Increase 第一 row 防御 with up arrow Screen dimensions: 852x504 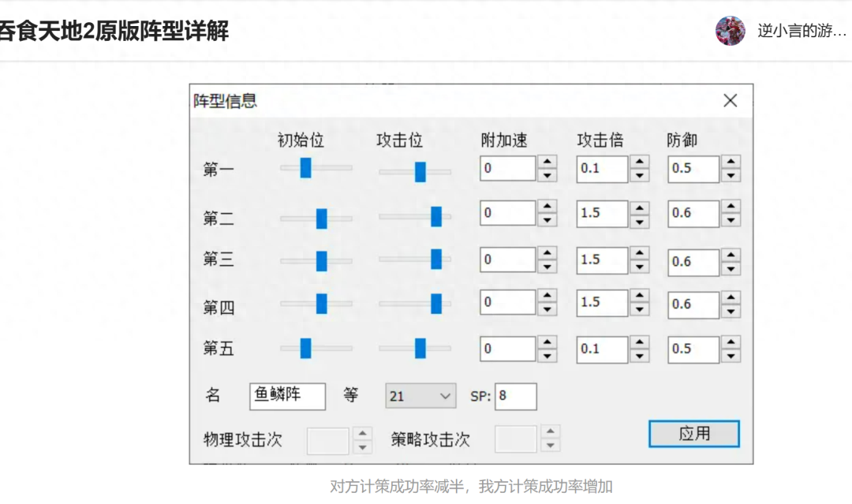[731, 162]
